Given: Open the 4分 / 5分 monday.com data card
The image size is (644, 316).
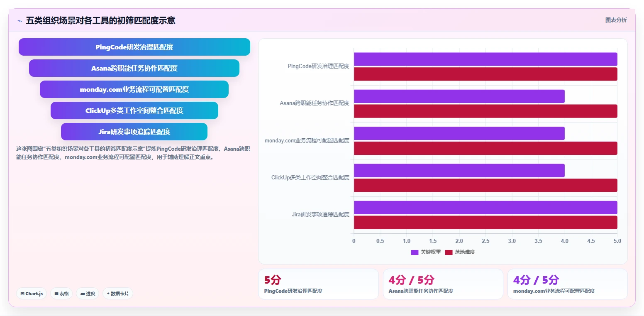Looking at the screenshot, I should 567,284.
